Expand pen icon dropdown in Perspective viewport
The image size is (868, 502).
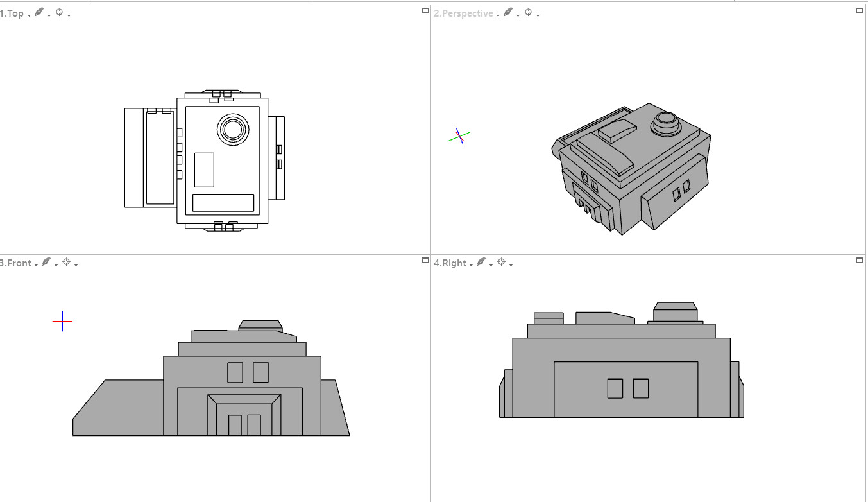[518, 15]
